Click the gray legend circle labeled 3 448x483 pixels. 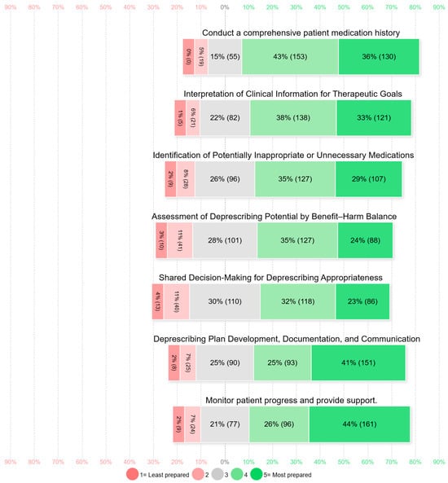coord(217,474)
